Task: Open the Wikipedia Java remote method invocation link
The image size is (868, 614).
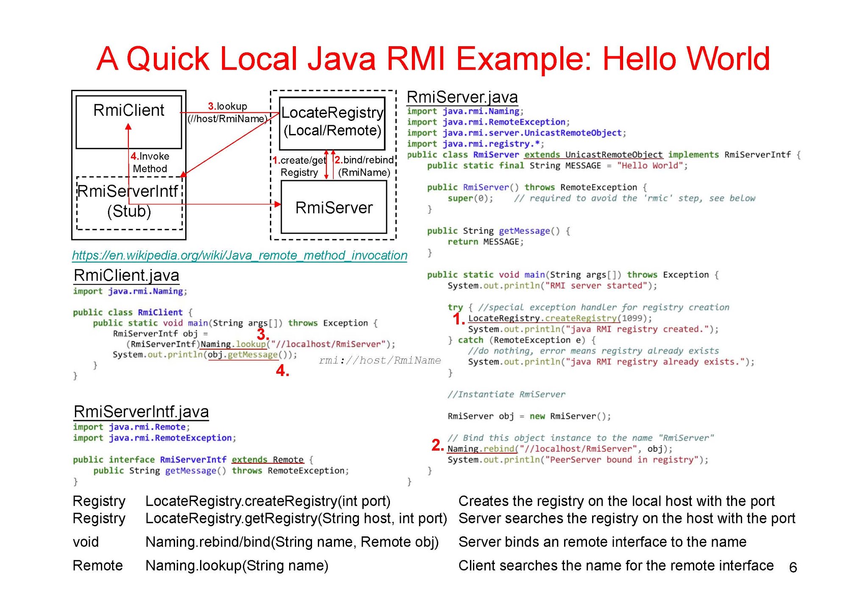Action: tap(239, 255)
